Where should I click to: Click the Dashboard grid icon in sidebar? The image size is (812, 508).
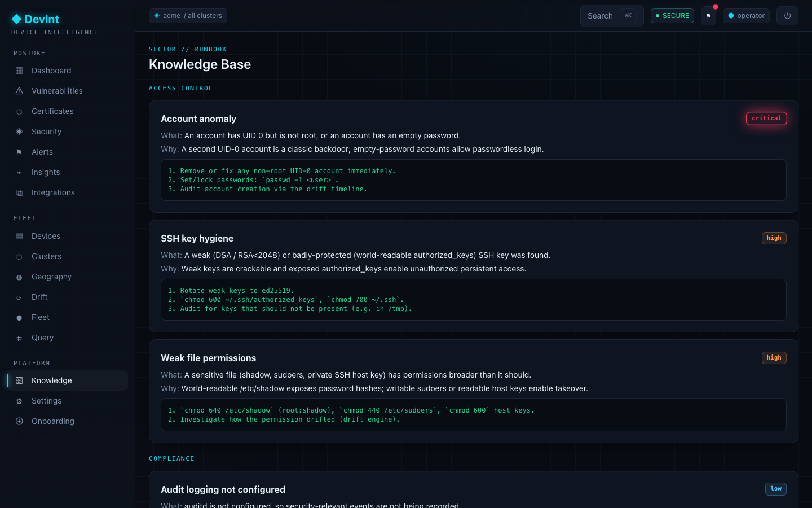pos(19,71)
